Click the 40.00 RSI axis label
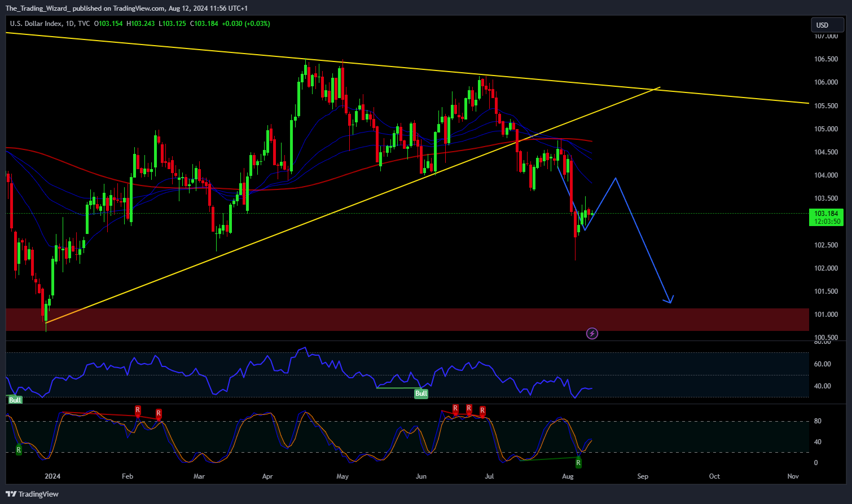Screen dimensions: 852x504 823,386
